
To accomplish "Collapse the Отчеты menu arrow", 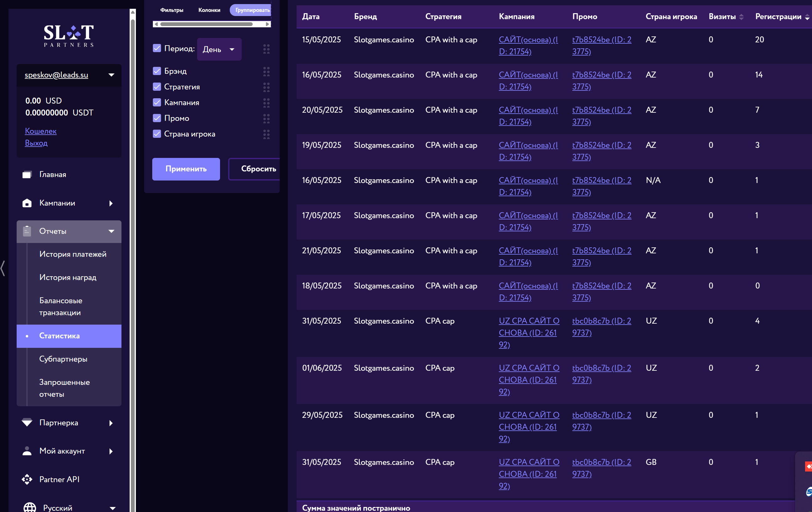I will click(x=111, y=231).
